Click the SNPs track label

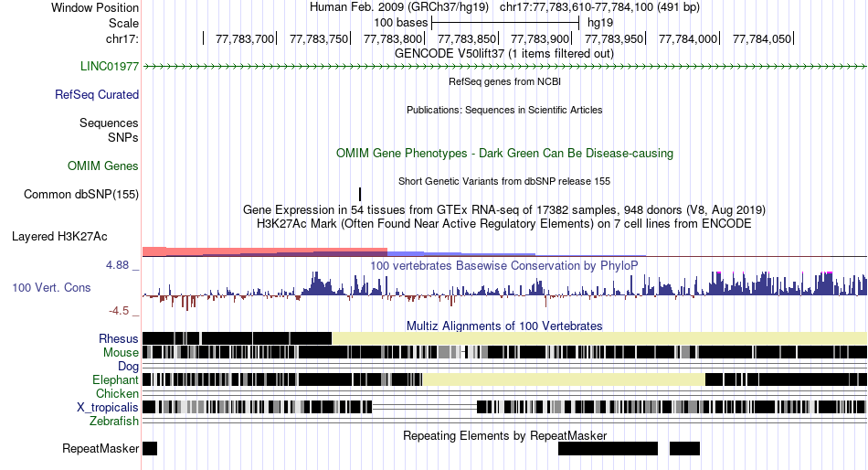pyautogui.click(x=123, y=137)
